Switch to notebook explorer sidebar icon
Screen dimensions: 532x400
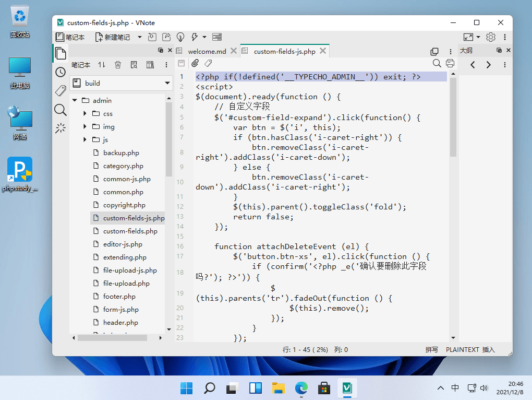(x=61, y=54)
